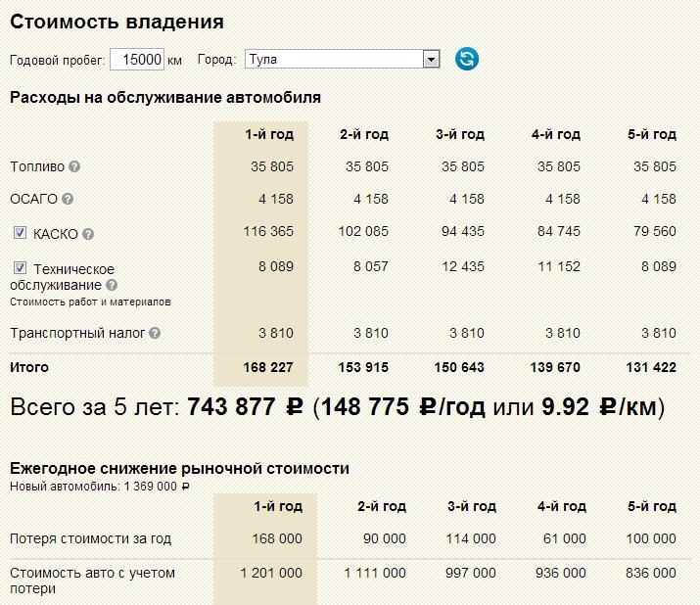700x605 pixels.
Task: Click the Потеря стоимости за год label
Action: (x=91, y=538)
